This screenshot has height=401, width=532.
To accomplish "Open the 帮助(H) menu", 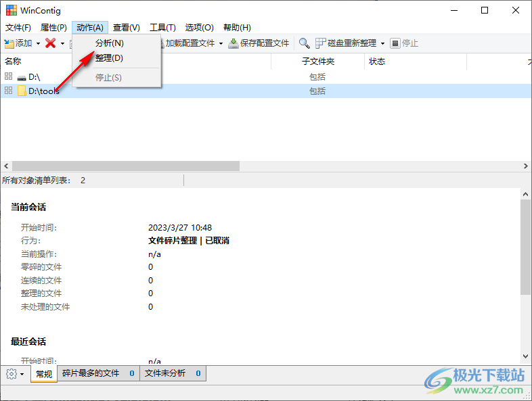I will click(237, 28).
